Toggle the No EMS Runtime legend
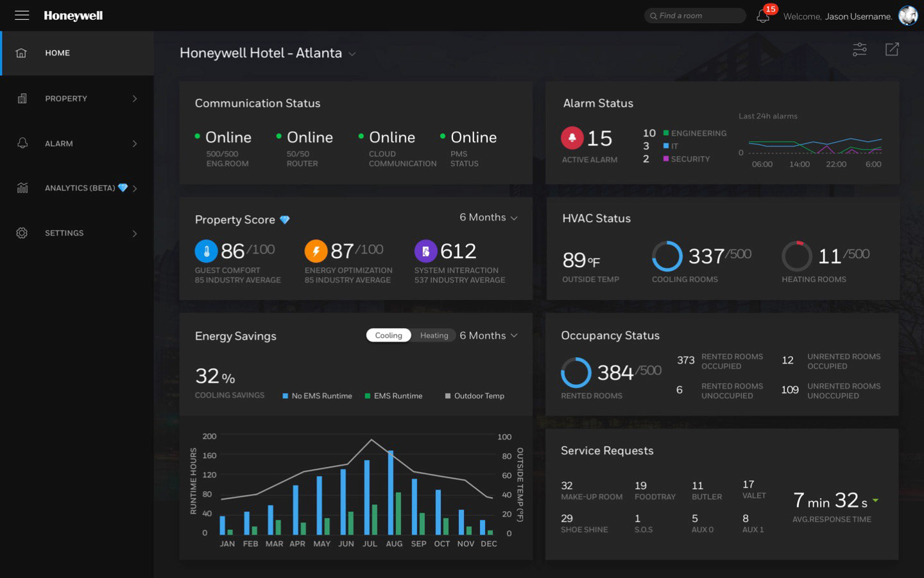The image size is (924, 578). pos(317,396)
